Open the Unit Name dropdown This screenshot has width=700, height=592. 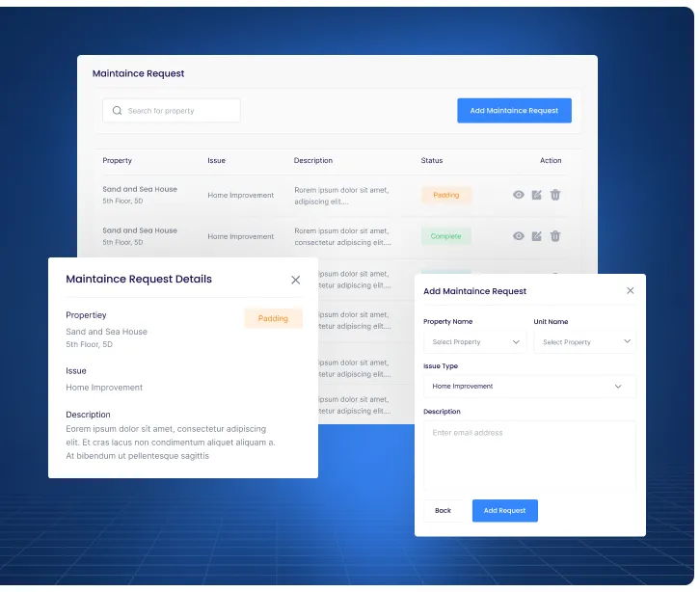584,342
